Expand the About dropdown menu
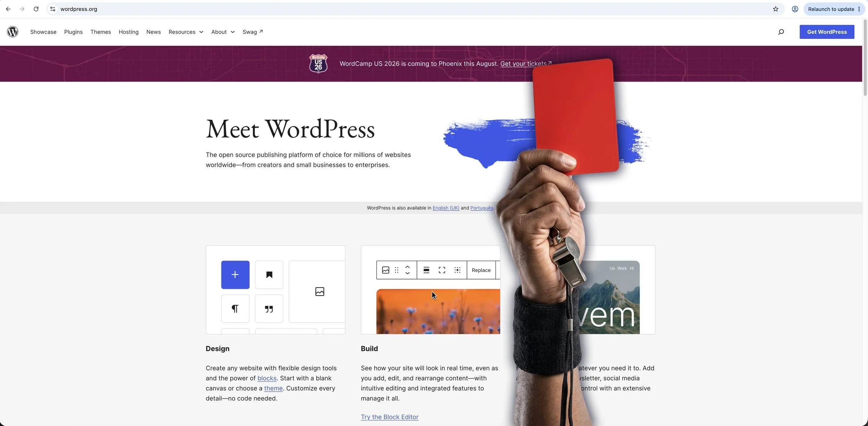Image resolution: width=868 pixels, height=426 pixels. coord(223,32)
